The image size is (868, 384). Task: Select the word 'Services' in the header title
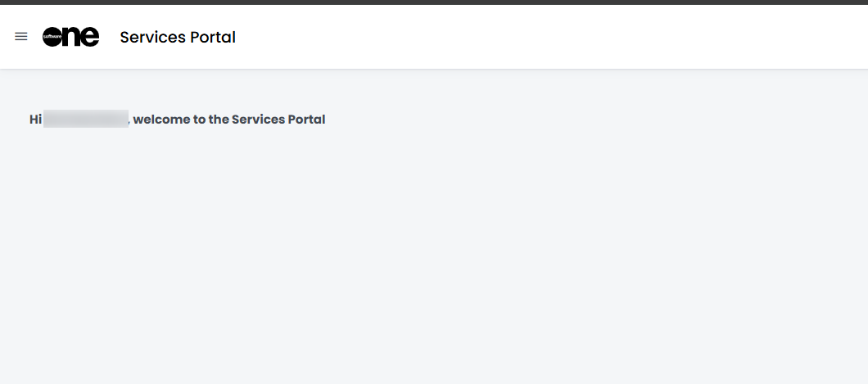[x=152, y=37]
